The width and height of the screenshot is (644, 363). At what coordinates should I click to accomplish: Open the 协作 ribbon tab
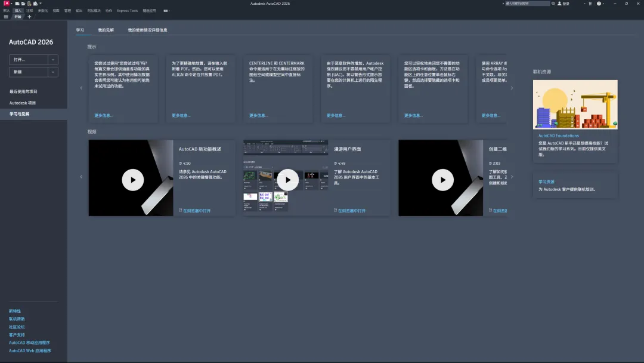pos(109,11)
